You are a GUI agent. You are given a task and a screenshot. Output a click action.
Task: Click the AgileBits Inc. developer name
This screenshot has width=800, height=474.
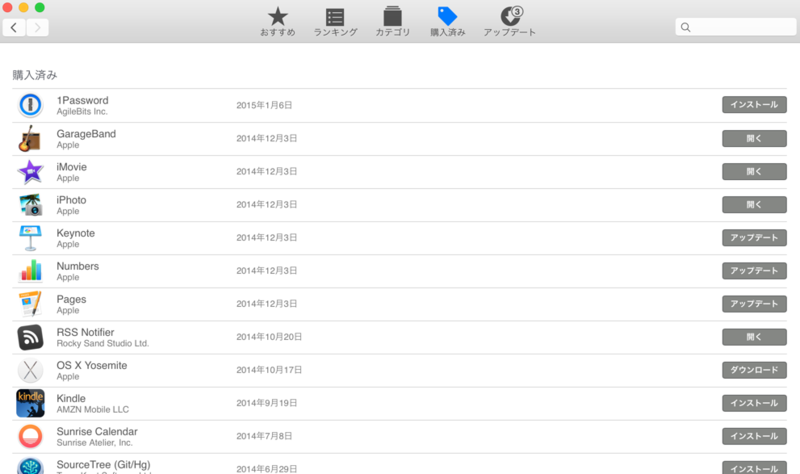tap(82, 112)
